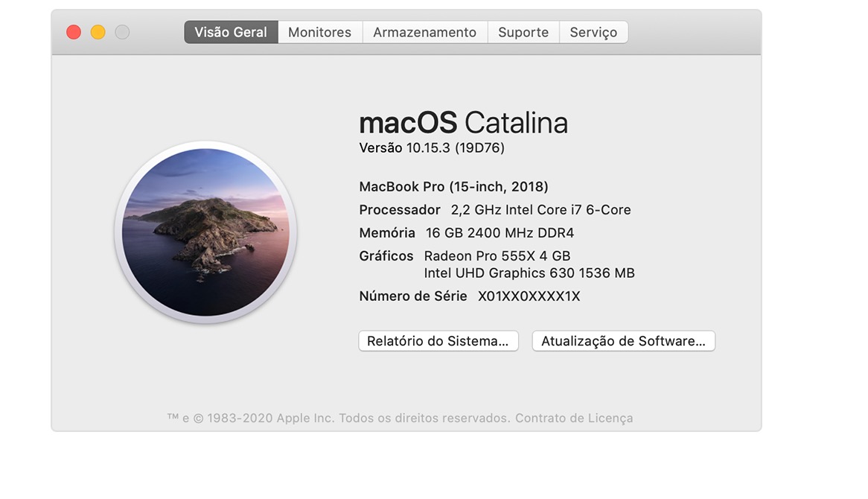Click the macOS Catalina island icon

coord(205,232)
